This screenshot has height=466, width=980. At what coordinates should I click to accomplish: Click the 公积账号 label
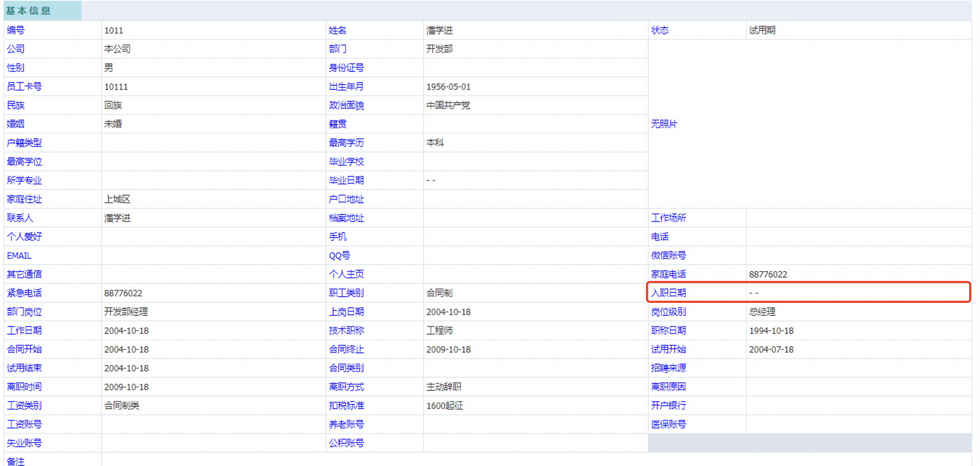(x=346, y=443)
